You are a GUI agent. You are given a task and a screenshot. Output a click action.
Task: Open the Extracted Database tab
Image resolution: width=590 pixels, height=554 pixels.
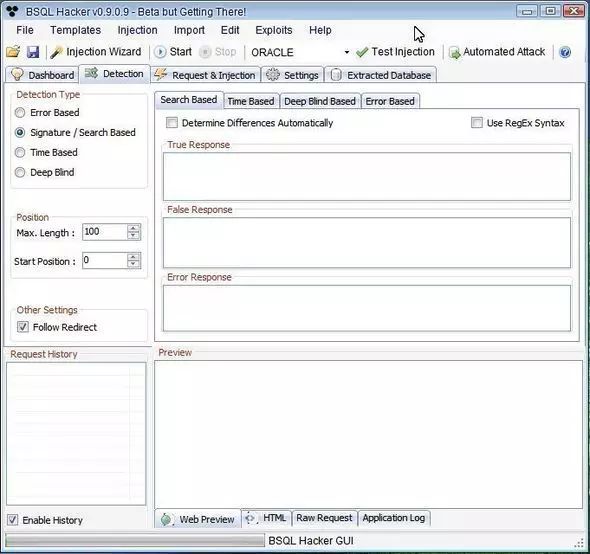(380, 75)
